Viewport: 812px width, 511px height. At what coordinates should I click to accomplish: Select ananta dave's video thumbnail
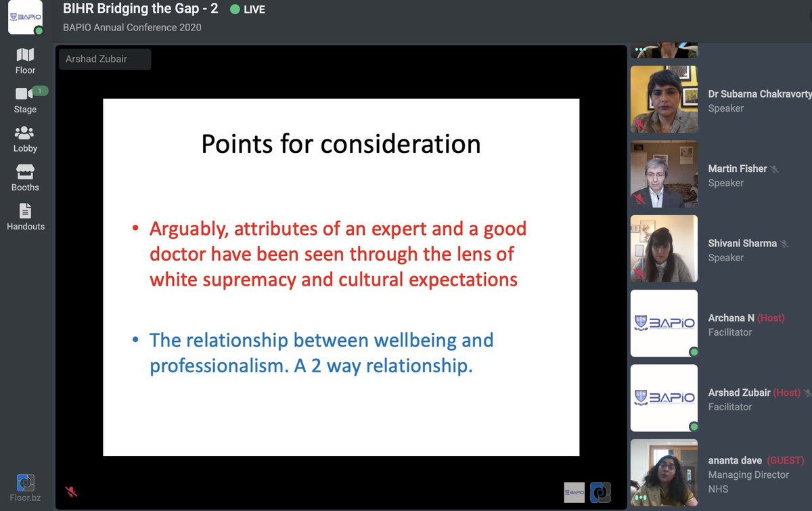tap(664, 472)
